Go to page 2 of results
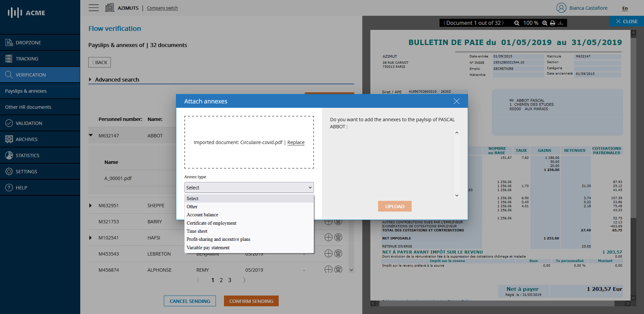This screenshot has width=644, height=314. [221, 280]
